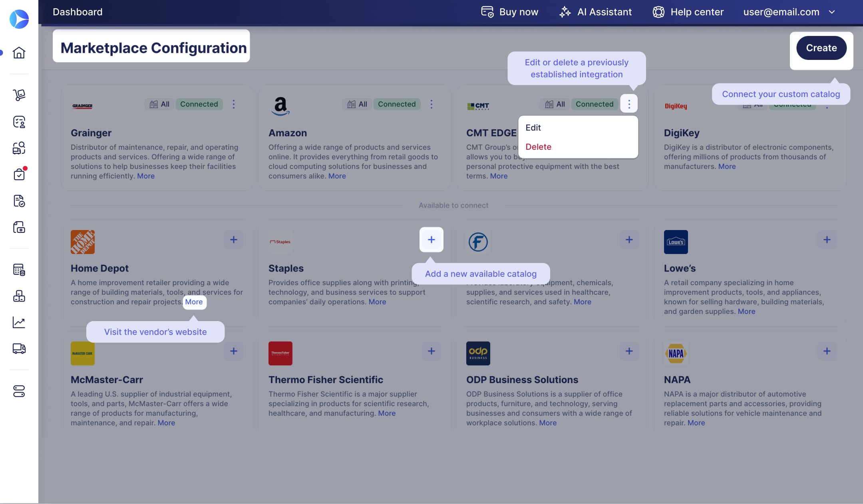Click the hand-truck cart sidebar icon

(x=19, y=95)
